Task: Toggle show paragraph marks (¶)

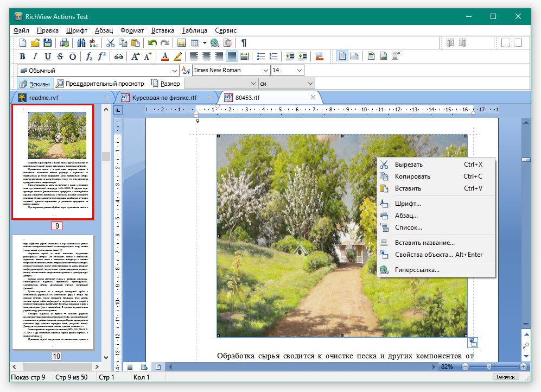Action: 244,43
